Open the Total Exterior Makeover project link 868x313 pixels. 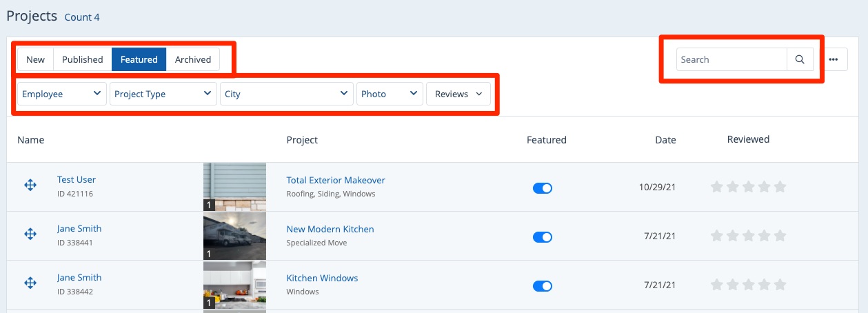336,180
